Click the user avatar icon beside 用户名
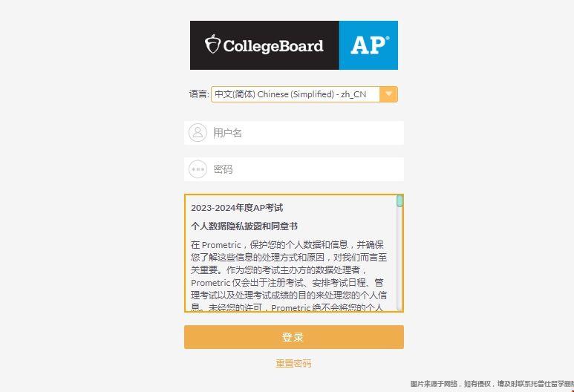Viewport: 574px width, 392px height. (198, 133)
